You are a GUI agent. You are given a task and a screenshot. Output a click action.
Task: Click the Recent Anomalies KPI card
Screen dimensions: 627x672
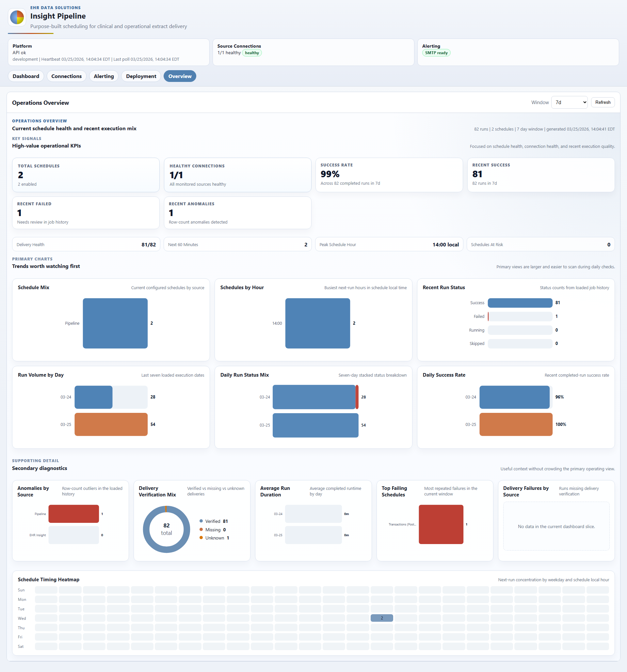coord(237,212)
